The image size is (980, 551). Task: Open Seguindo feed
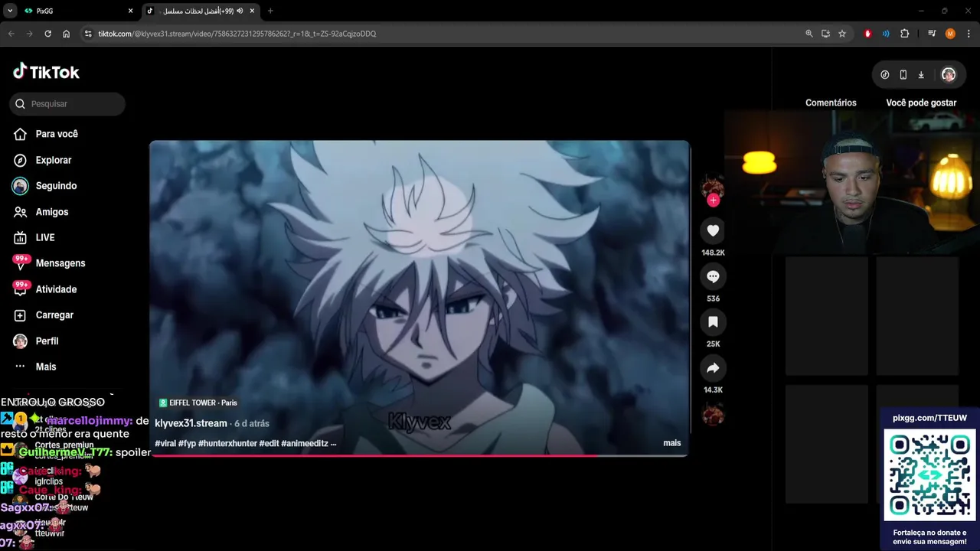point(45,186)
